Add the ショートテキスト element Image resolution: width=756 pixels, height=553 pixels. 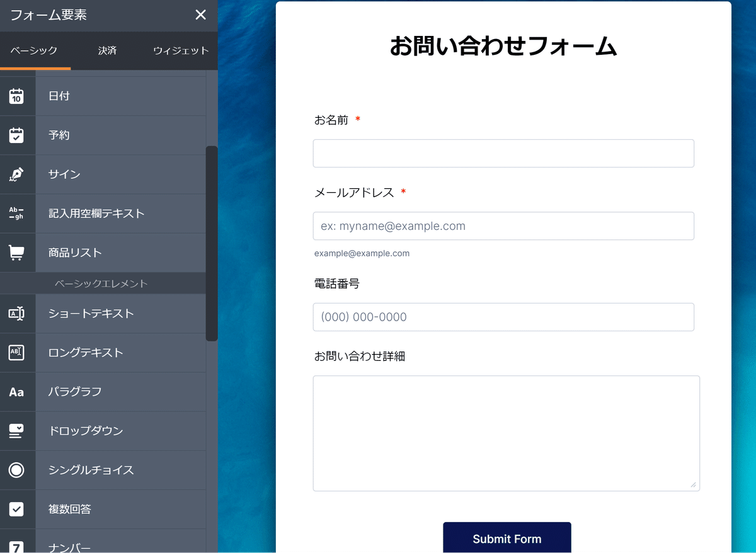103,313
